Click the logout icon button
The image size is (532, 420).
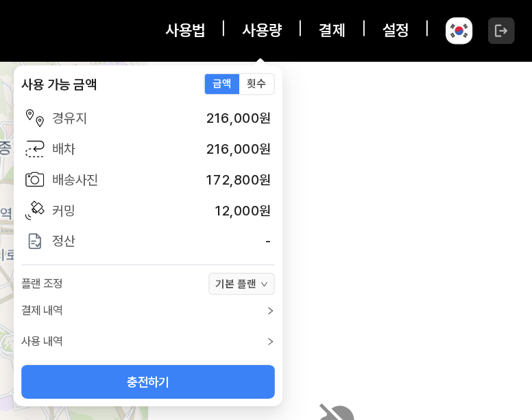(x=501, y=31)
